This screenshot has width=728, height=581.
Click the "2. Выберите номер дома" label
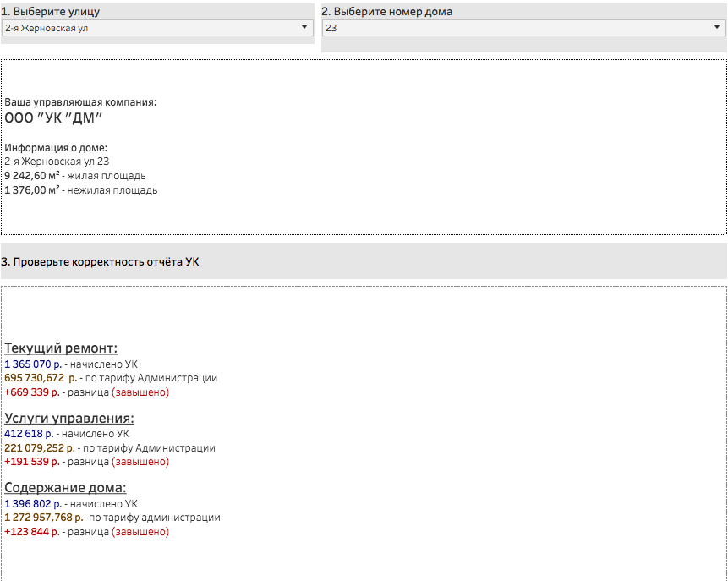(x=386, y=12)
